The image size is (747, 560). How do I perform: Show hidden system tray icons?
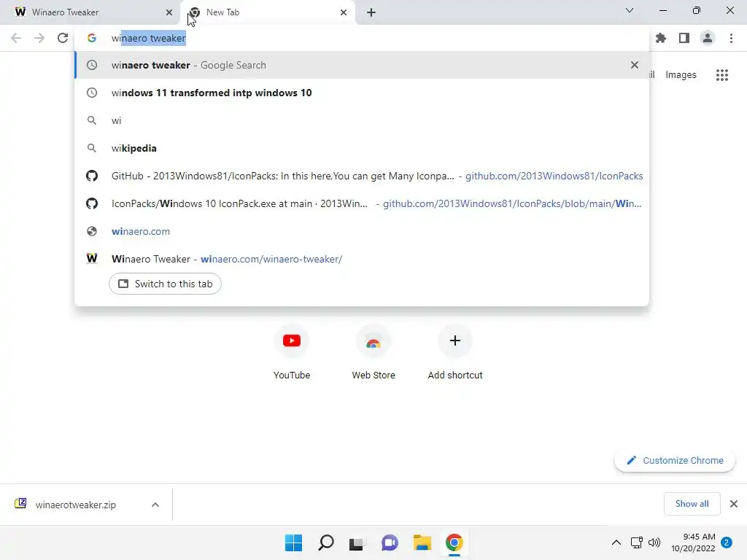616,542
